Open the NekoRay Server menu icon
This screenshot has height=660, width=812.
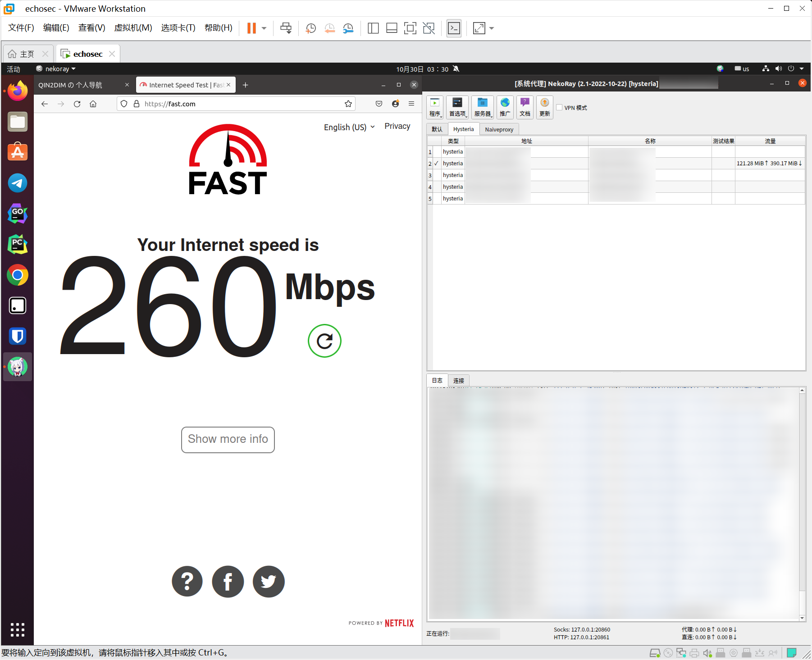(482, 107)
